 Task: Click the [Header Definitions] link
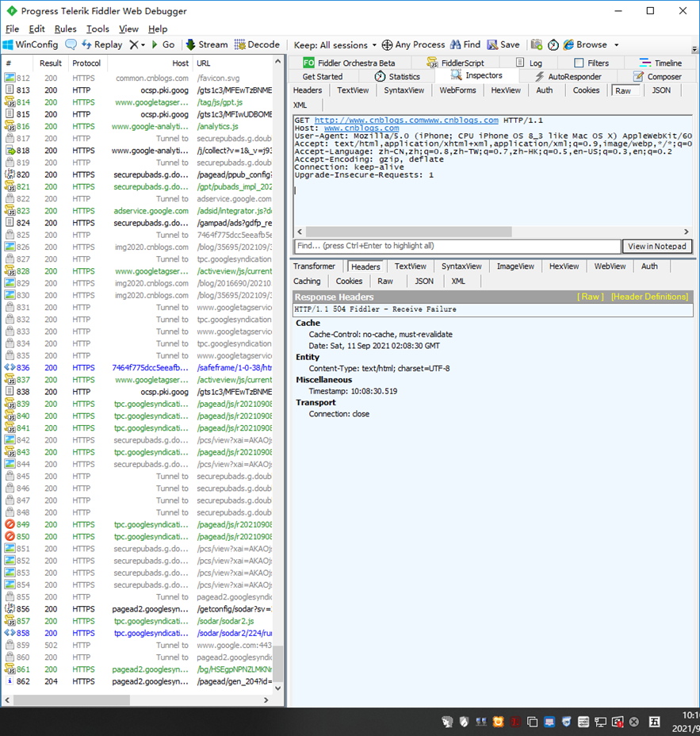649,297
